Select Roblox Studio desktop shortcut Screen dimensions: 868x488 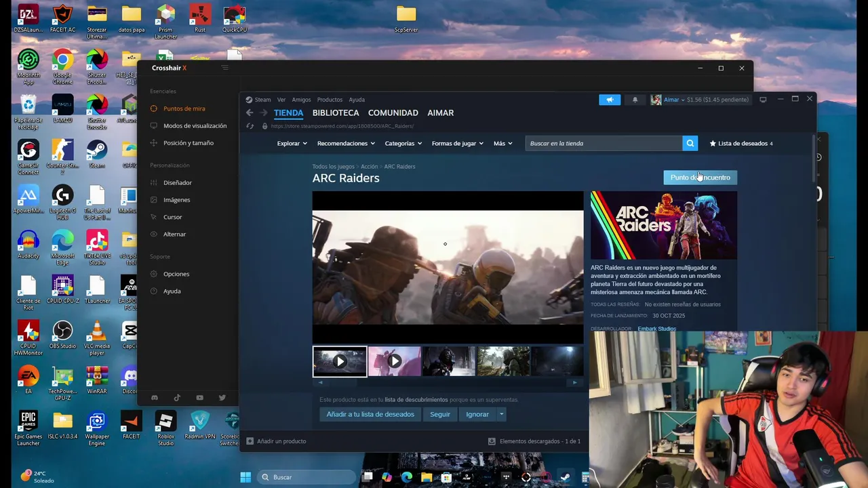[x=165, y=427]
